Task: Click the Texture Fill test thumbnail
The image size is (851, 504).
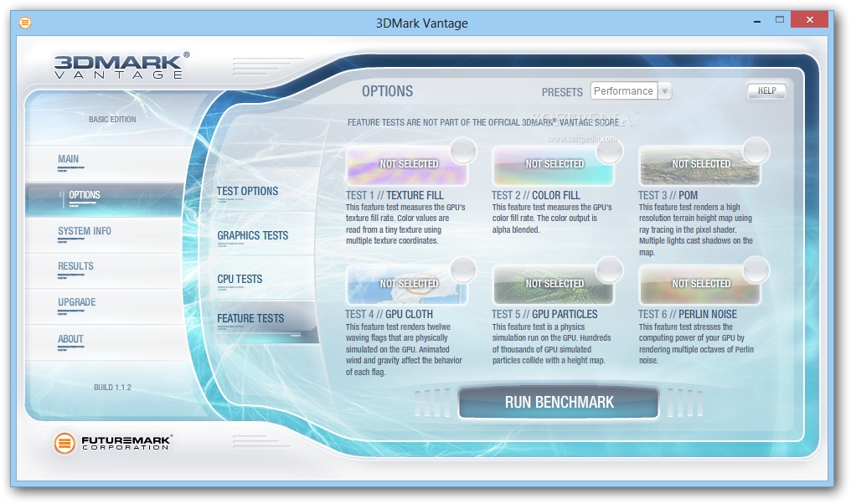Action: (x=406, y=166)
